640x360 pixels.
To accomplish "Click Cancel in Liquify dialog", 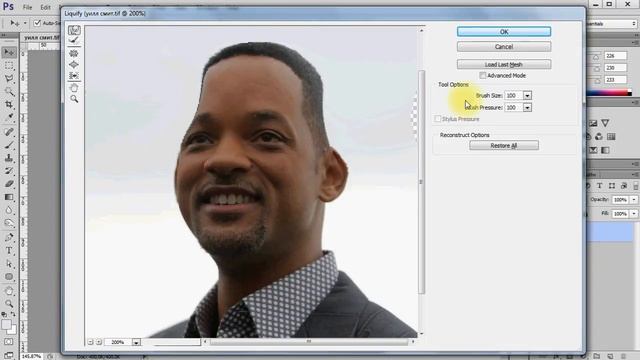I will click(x=504, y=47).
